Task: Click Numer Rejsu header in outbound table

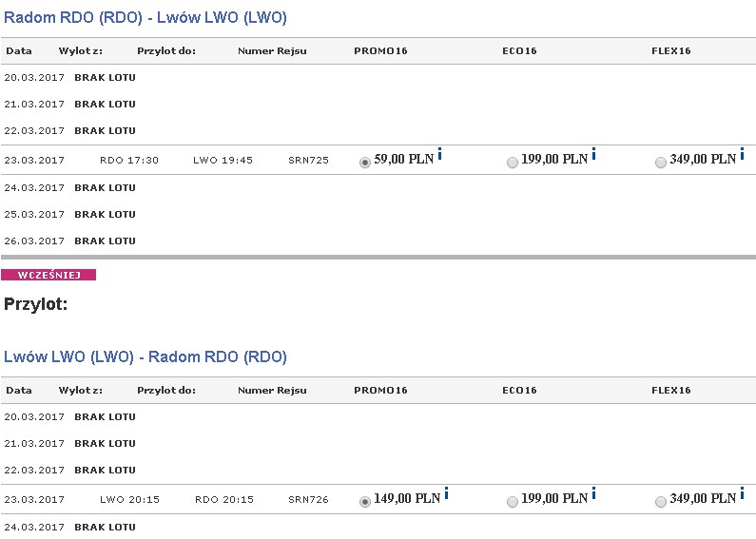Action: click(x=272, y=51)
